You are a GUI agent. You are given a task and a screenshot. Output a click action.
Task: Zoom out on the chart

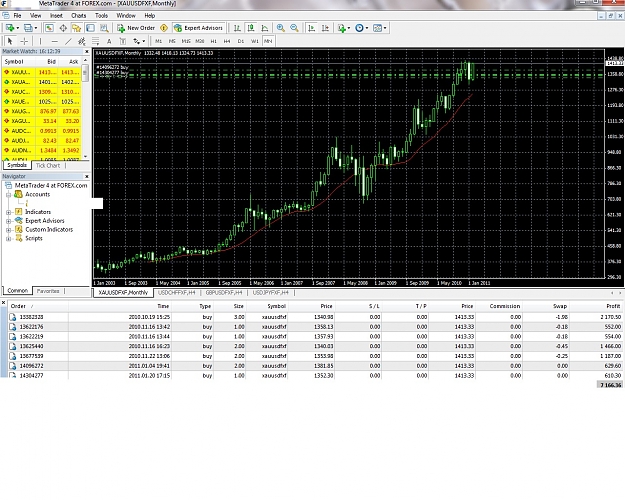294,28
